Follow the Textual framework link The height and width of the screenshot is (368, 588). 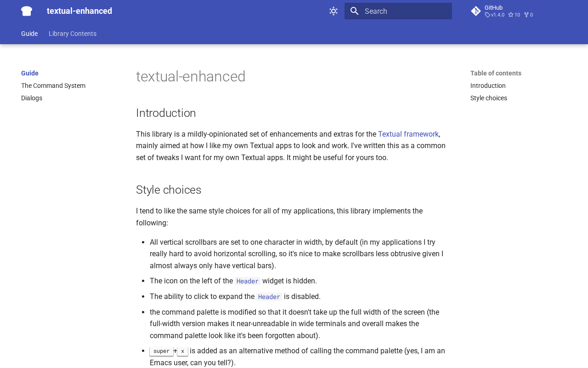point(408,134)
